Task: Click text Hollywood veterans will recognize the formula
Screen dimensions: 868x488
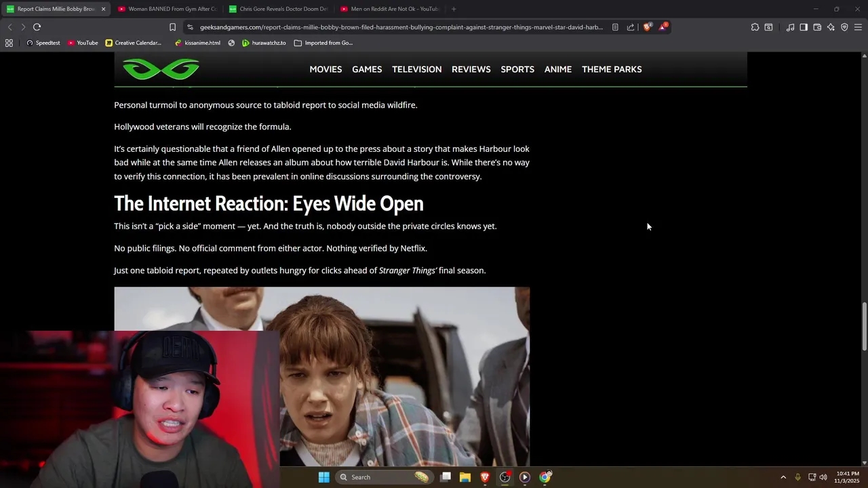Action: point(202,127)
